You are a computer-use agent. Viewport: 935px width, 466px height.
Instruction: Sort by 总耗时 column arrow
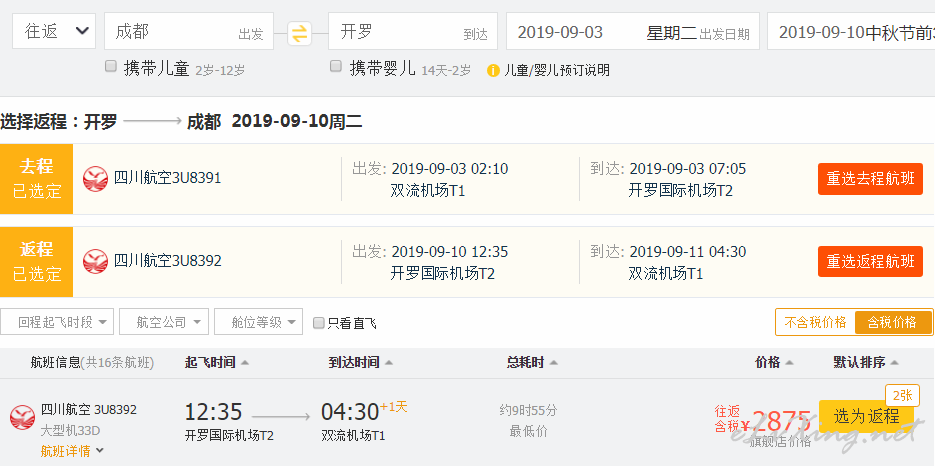[x=553, y=363]
